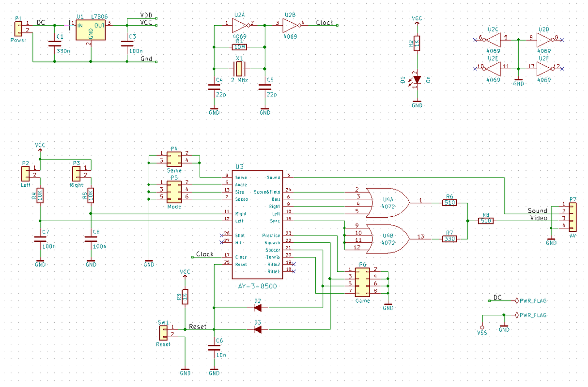Click the U1 L7806 regulator body
Screen dimensions: 588x387
pos(91,30)
